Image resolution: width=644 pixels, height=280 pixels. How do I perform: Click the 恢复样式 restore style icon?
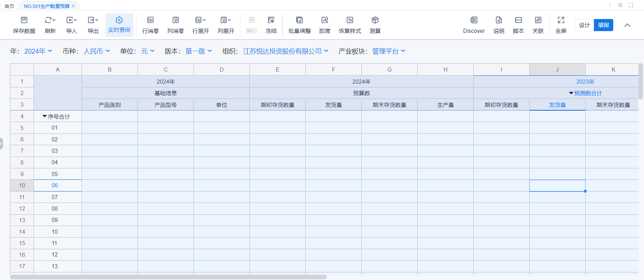(x=350, y=20)
